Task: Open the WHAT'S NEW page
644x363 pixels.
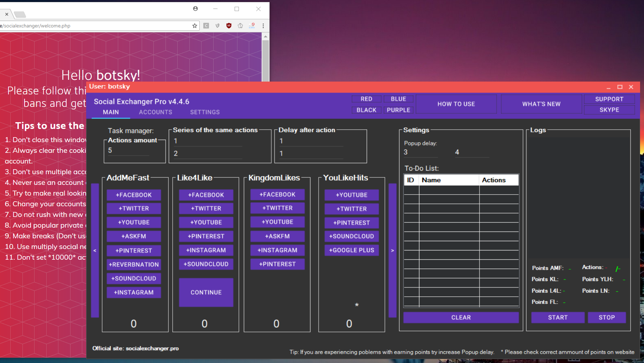Action: click(x=541, y=104)
